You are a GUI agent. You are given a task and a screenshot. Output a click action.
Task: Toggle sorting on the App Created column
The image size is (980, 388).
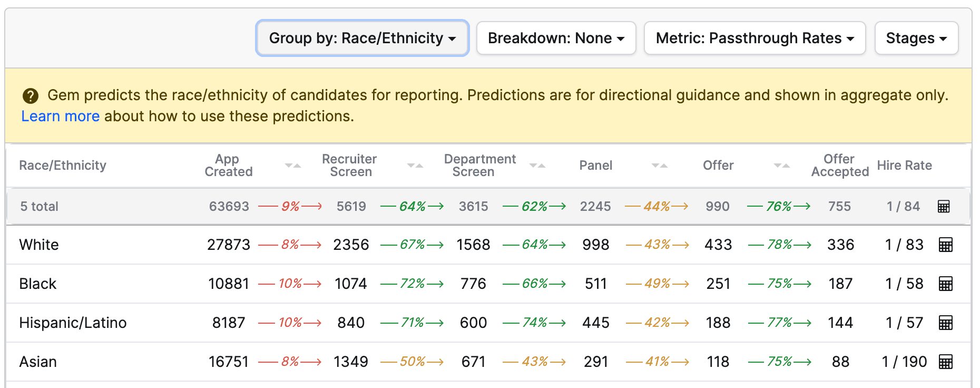tap(292, 165)
